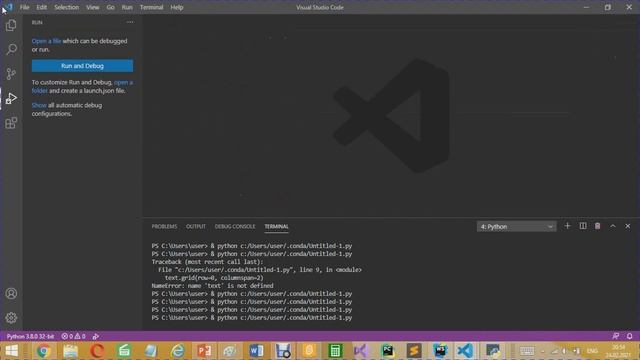640x360 pixels.
Task: Open WebStorm from the taskbar
Action: [x=440, y=351]
